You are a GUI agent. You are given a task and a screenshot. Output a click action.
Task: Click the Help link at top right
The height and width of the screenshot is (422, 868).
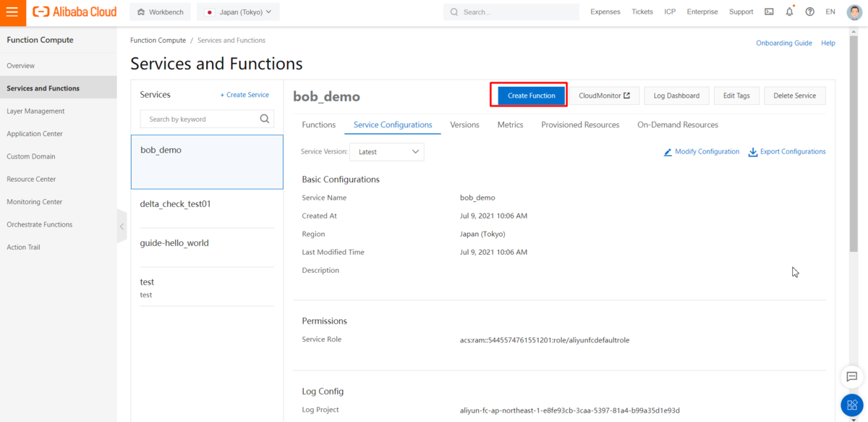click(x=828, y=43)
